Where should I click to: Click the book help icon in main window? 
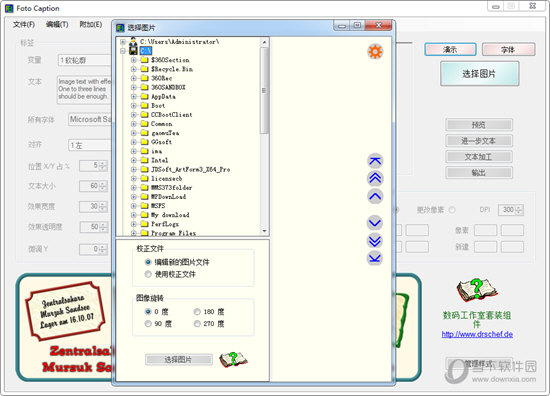[x=476, y=290]
